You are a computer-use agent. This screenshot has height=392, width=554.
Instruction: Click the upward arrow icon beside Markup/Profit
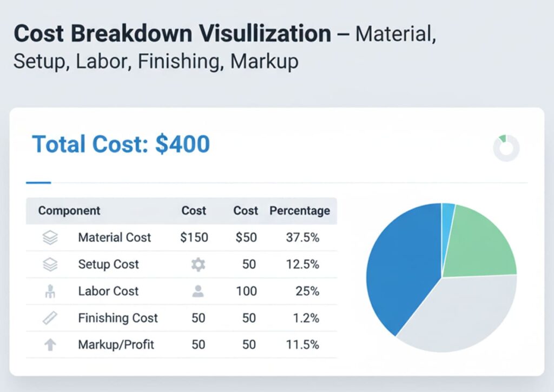tap(49, 345)
